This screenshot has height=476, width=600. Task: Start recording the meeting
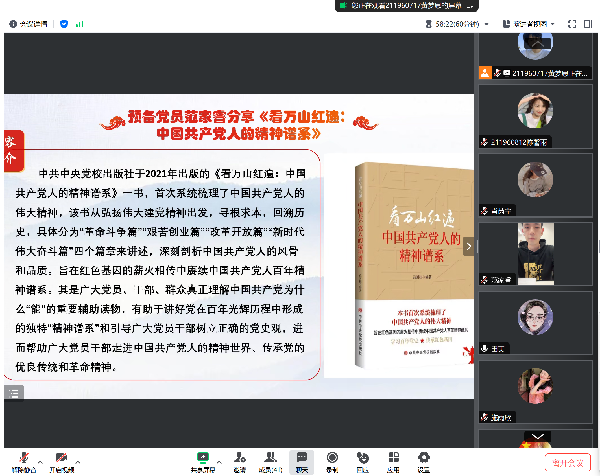[331, 459]
